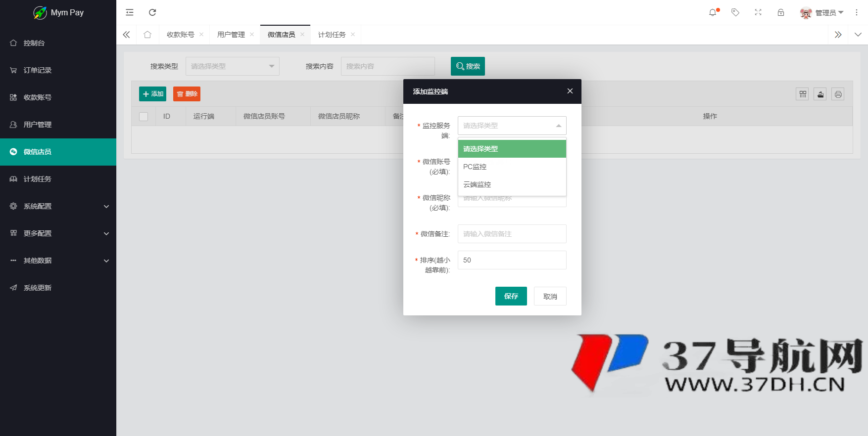Viewport: 868px width, 436px height.
Task: Switch to the 收款账号 tab
Action: point(181,35)
